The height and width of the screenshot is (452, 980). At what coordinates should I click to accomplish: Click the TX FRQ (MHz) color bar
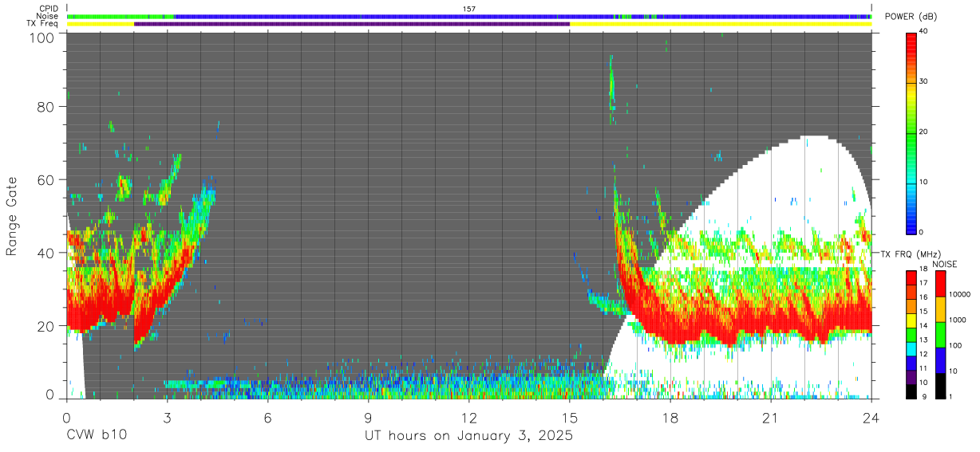[x=911, y=334]
